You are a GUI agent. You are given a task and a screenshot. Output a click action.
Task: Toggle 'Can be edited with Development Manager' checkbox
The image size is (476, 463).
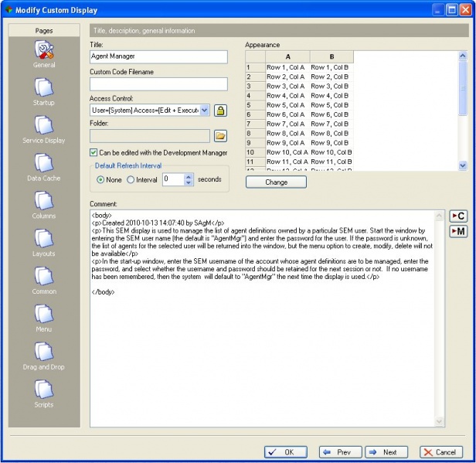click(94, 153)
